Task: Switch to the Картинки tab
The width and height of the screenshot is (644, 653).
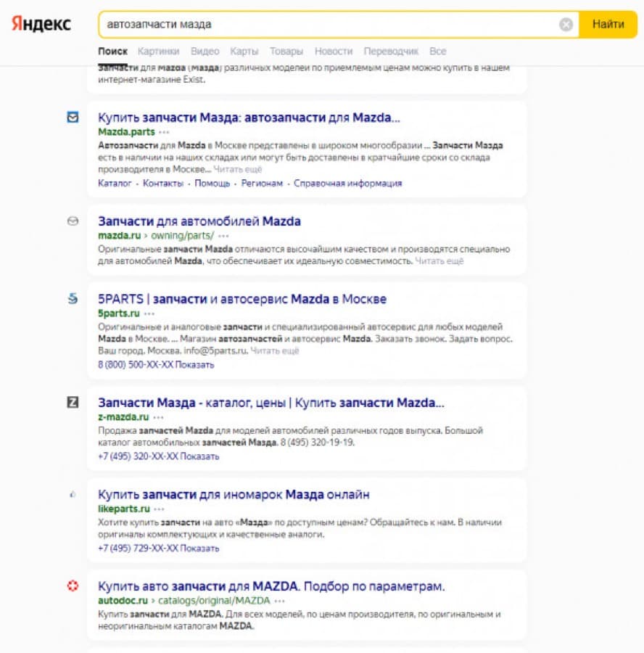Action: [x=158, y=52]
